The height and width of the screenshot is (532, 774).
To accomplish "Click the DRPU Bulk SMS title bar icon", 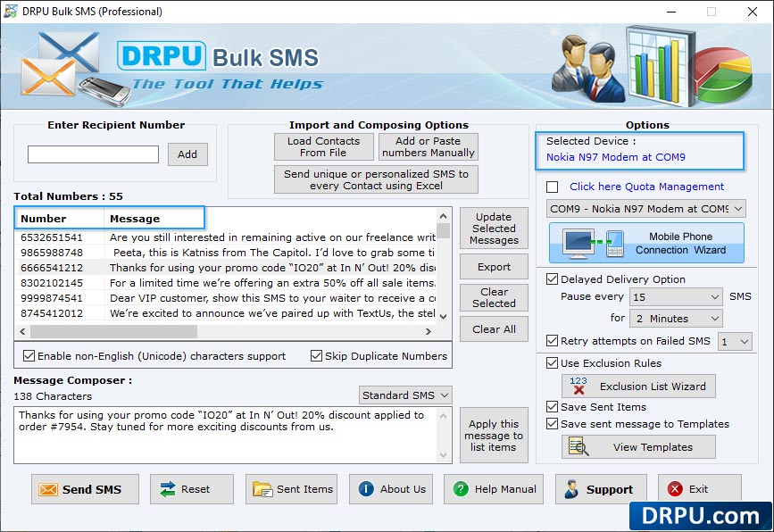I will [10, 12].
